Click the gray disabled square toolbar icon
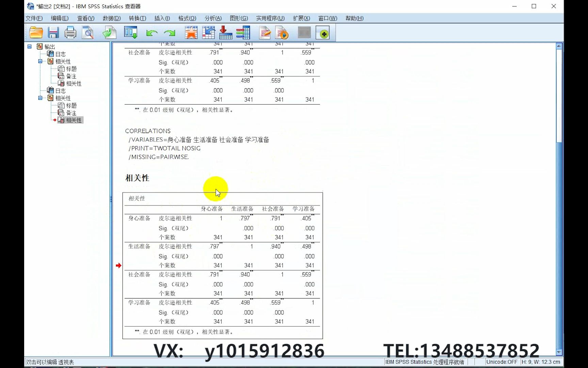The width and height of the screenshot is (588, 368). pyautogui.click(x=304, y=33)
